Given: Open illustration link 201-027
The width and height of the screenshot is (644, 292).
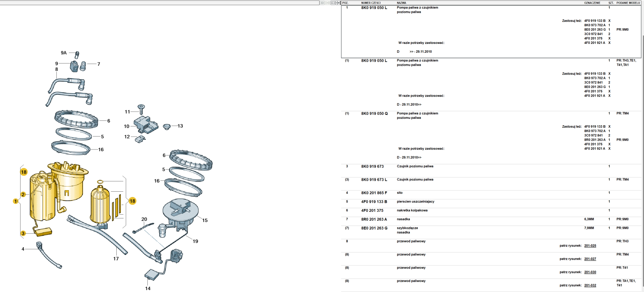Looking at the screenshot, I should click(x=590, y=259).
